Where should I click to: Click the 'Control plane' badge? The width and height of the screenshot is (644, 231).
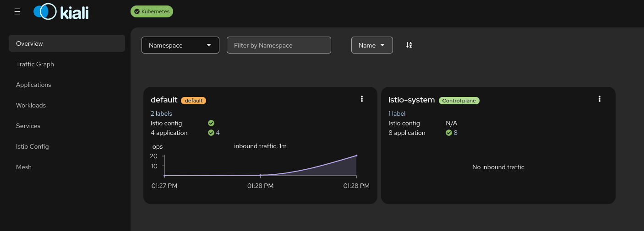tap(459, 101)
